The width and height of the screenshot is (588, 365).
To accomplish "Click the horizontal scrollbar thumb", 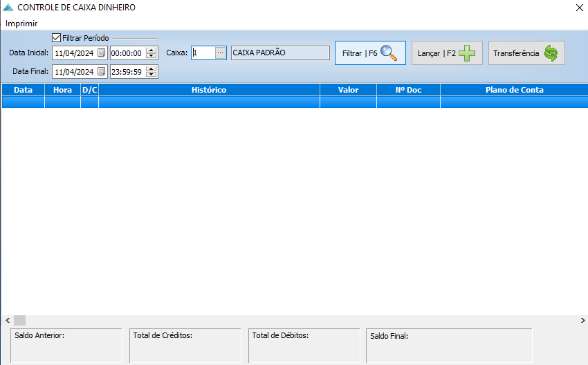I will coord(19,320).
